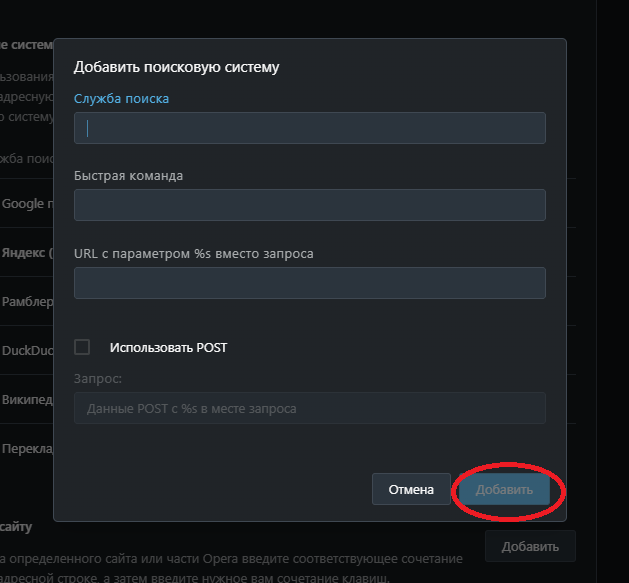Image resolution: width=629 pixels, height=583 pixels.
Task: Click the Добавить поисковую систему dialog title
Action: [176, 68]
